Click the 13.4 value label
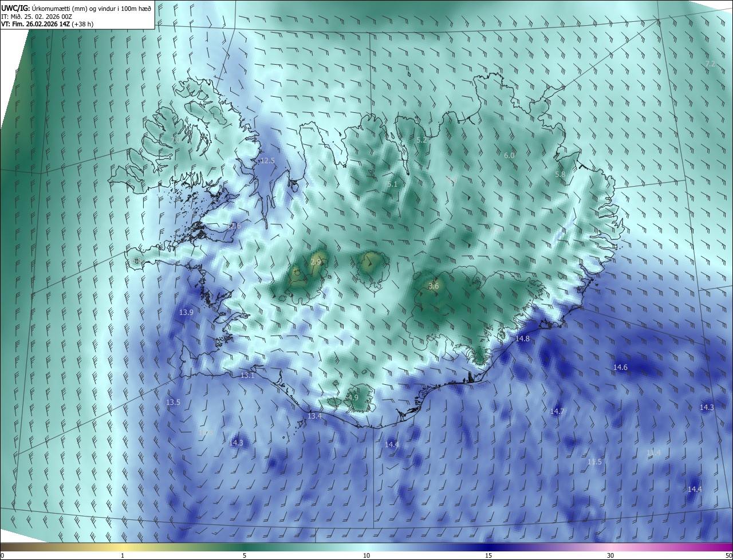Screen dimensions: 733x560 [314, 416]
